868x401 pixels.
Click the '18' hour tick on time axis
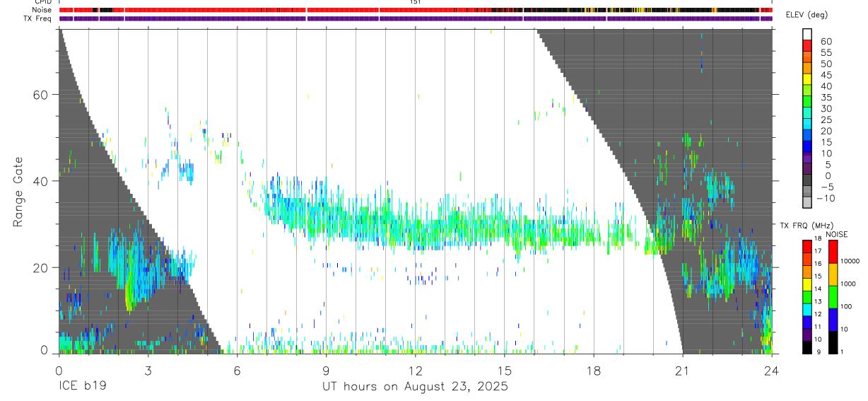[x=594, y=370]
